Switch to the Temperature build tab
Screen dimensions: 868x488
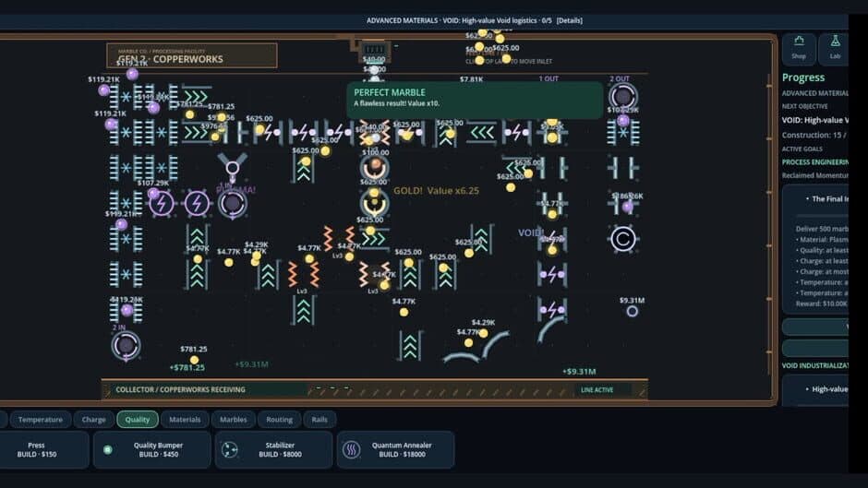click(41, 420)
